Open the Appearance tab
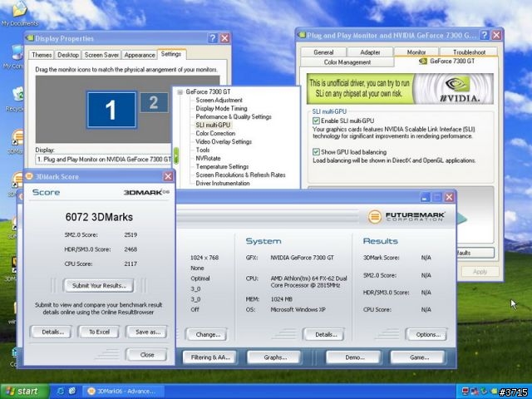The width and height of the screenshot is (532, 399). [x=140, y=55]
